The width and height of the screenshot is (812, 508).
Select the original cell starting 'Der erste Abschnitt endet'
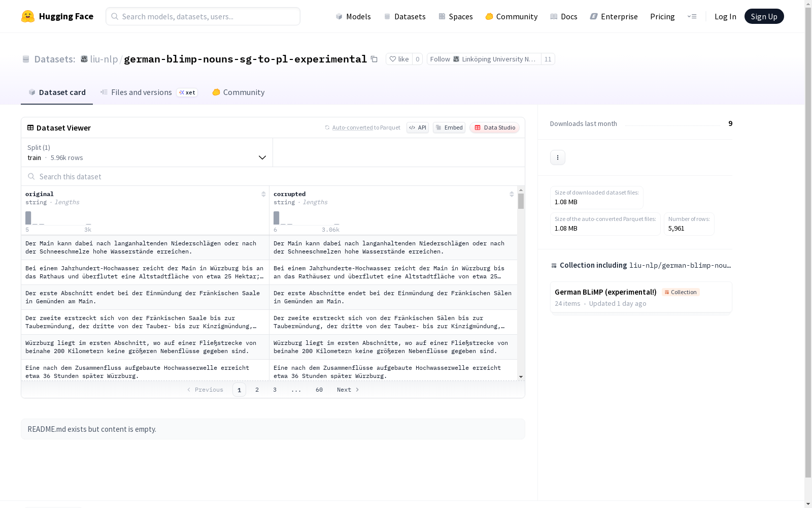point(145,297)
